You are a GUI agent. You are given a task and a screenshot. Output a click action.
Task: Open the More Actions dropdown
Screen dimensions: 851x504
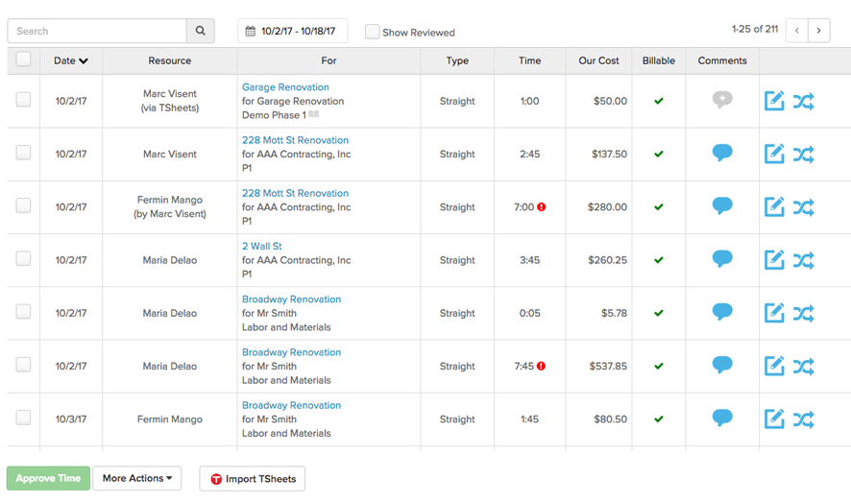pyautogui.click(x=137, y=478)
